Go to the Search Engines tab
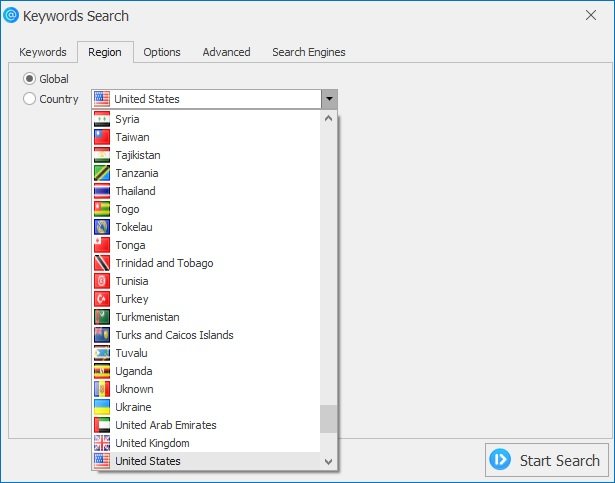This screenshot has width=615, height=483. (x=309, y=52)
